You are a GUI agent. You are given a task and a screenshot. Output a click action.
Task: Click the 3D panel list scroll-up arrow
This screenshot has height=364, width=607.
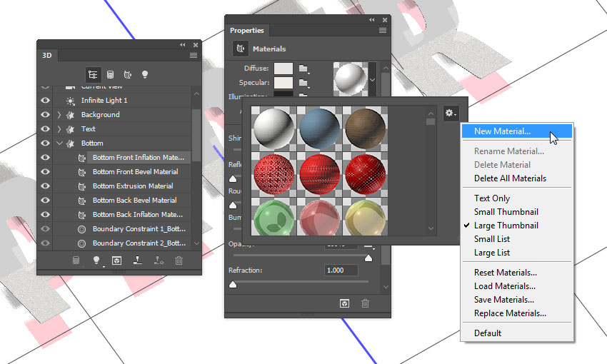(196, 93)
